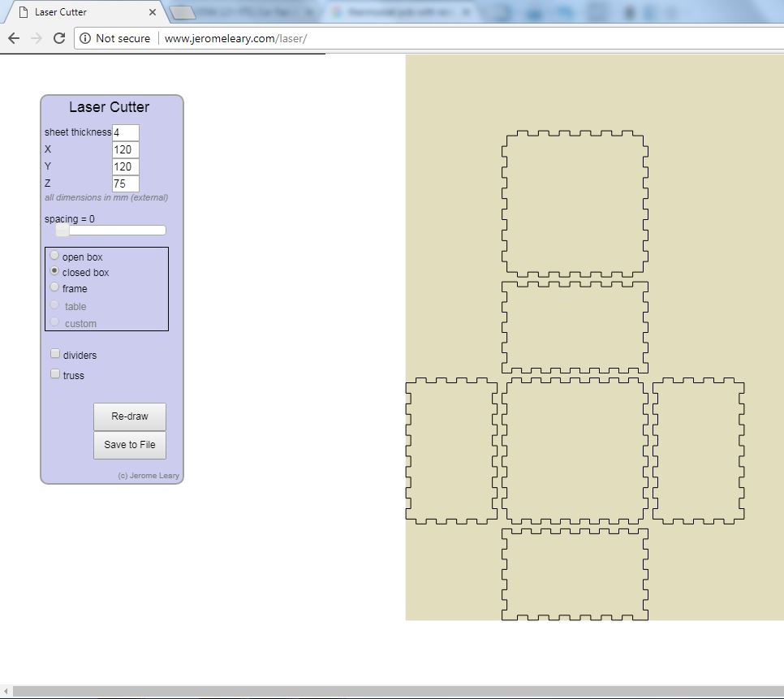
Task: Select the open box option
Action: coord(54,255)
